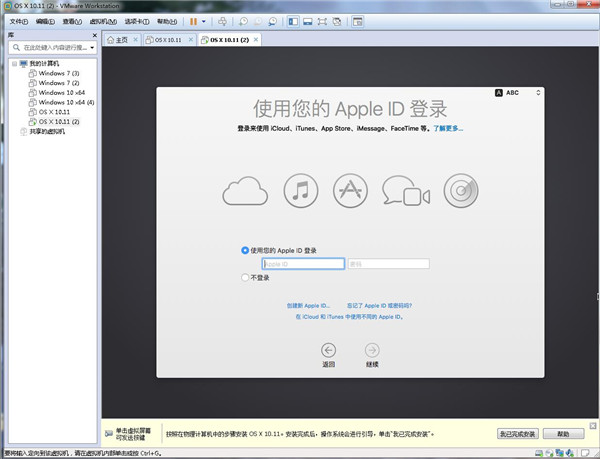
Task: Click the 继续 continue arrow button
Action: coord(372,350)
